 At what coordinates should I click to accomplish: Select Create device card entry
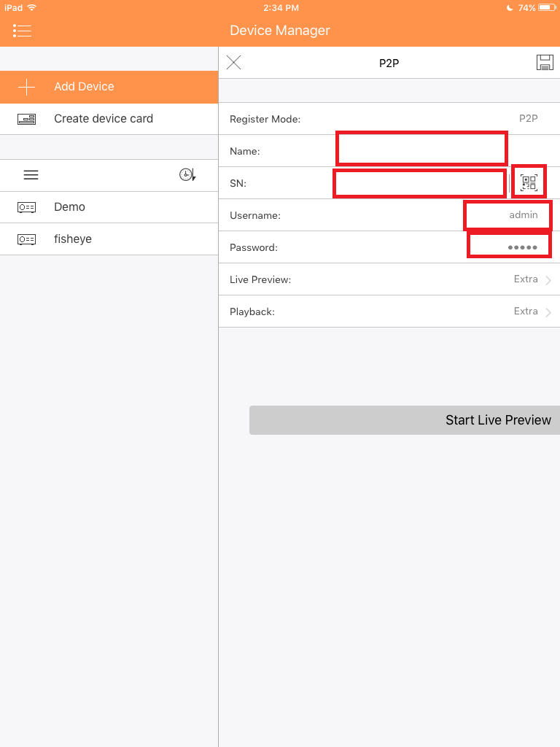[x=109, y=119]
